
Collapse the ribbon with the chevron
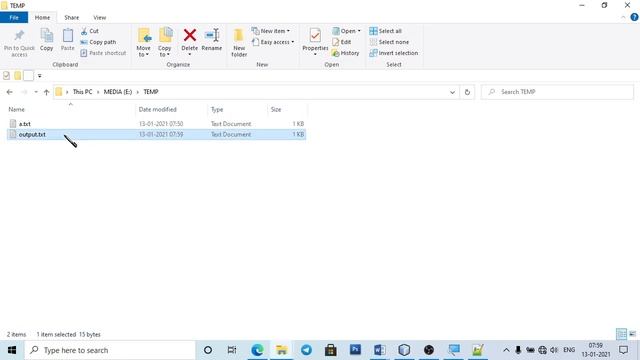tap(623, 18)
